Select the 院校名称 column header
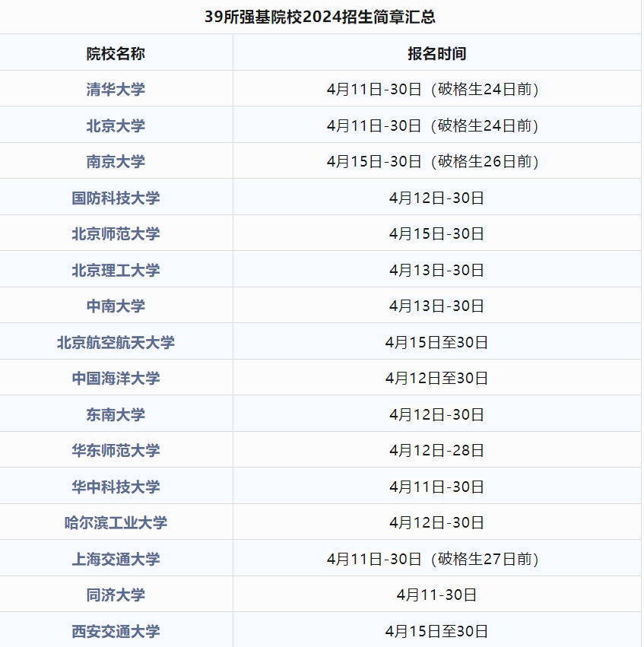This screenshot has height=647, width=644. pyautogui.click(x=116, y=53)
